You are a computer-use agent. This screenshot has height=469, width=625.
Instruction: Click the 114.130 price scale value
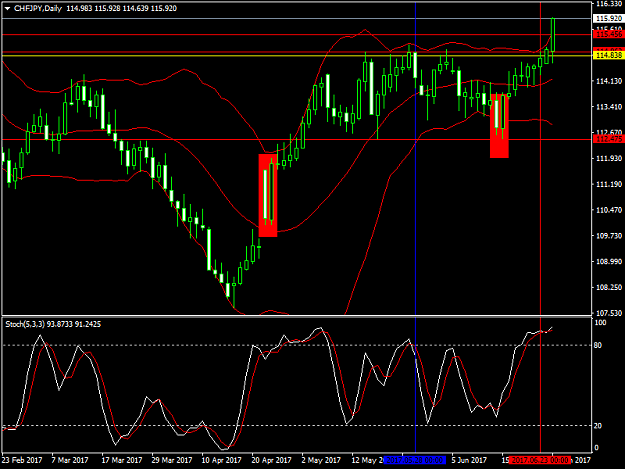coord(609,81)
